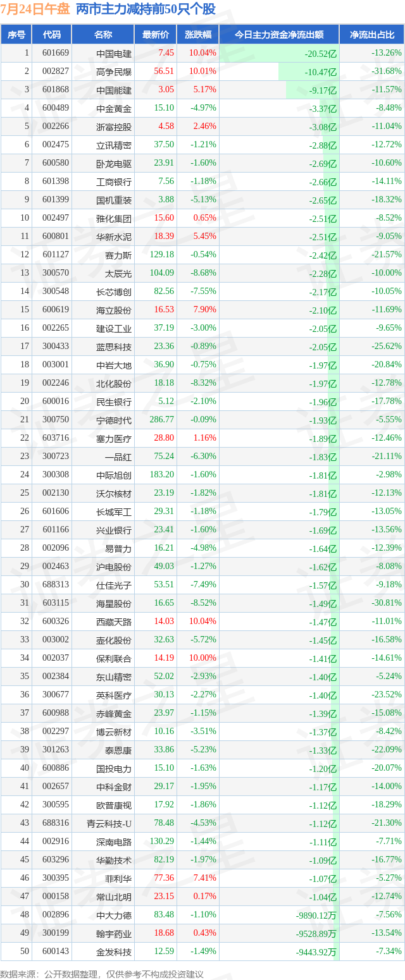405x980 pixels.
Task: Click the 序号 column header
Action: point(16,35)
